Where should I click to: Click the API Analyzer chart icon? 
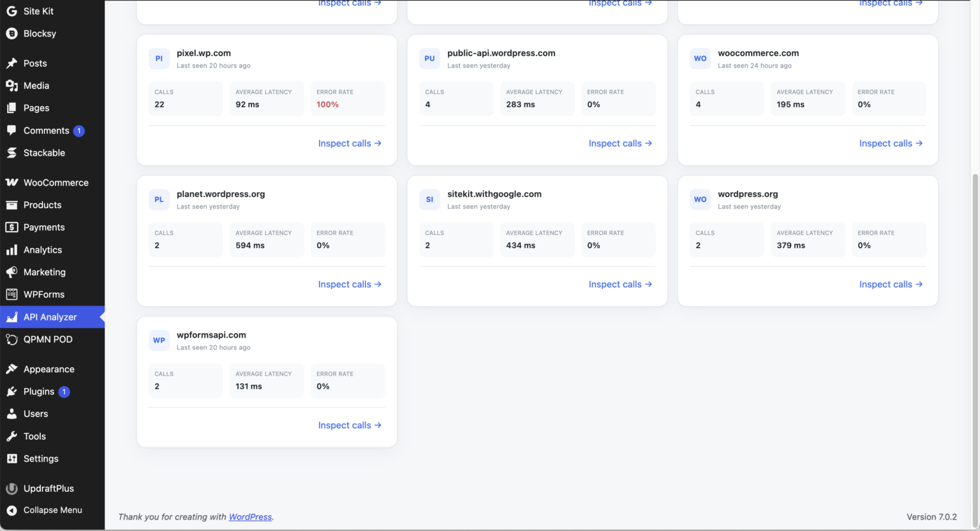click(x=11, y=317)
